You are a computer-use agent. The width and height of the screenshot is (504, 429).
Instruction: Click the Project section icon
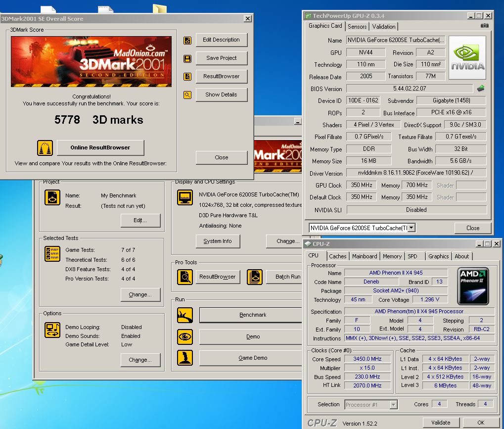pyautogui.click(x=52, y=197)
